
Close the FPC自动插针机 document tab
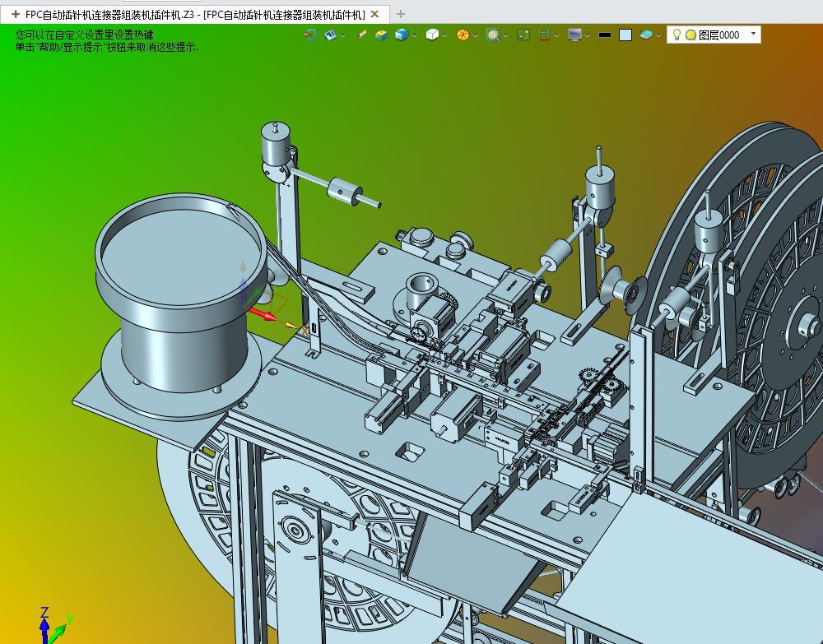coord(375,14)
